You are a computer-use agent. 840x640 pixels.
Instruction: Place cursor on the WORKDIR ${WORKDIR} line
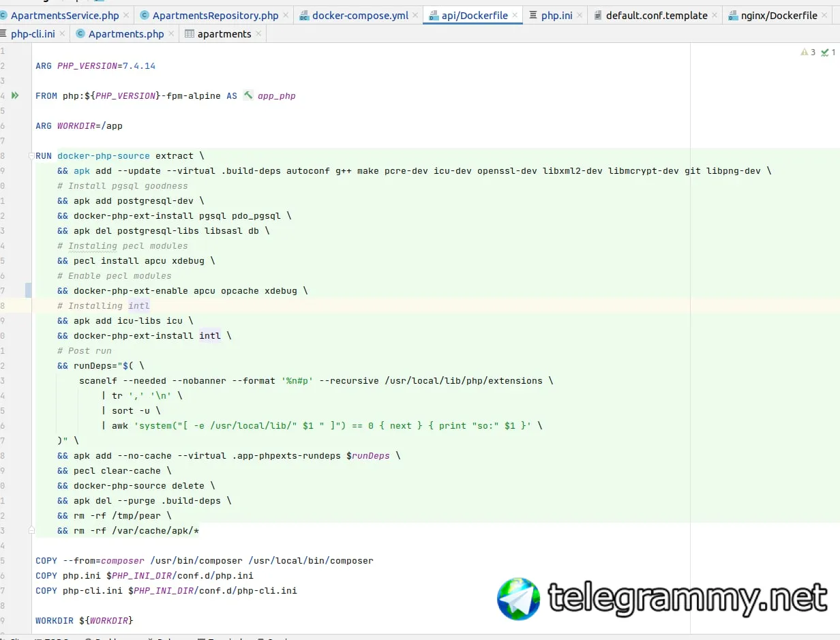(x=85, y=620)
